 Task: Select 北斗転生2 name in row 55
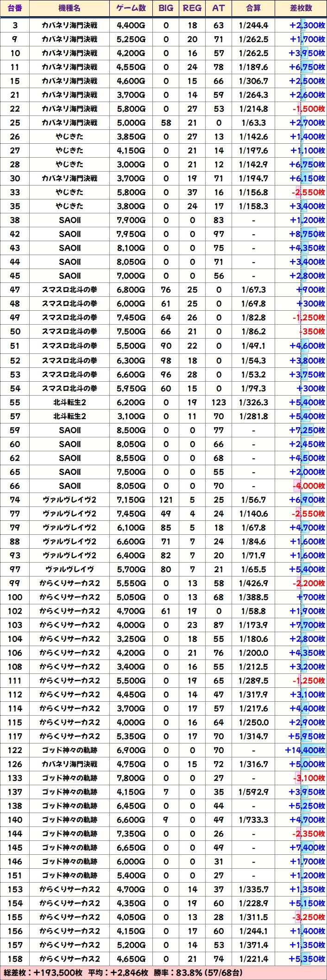[x=69, y=402]
